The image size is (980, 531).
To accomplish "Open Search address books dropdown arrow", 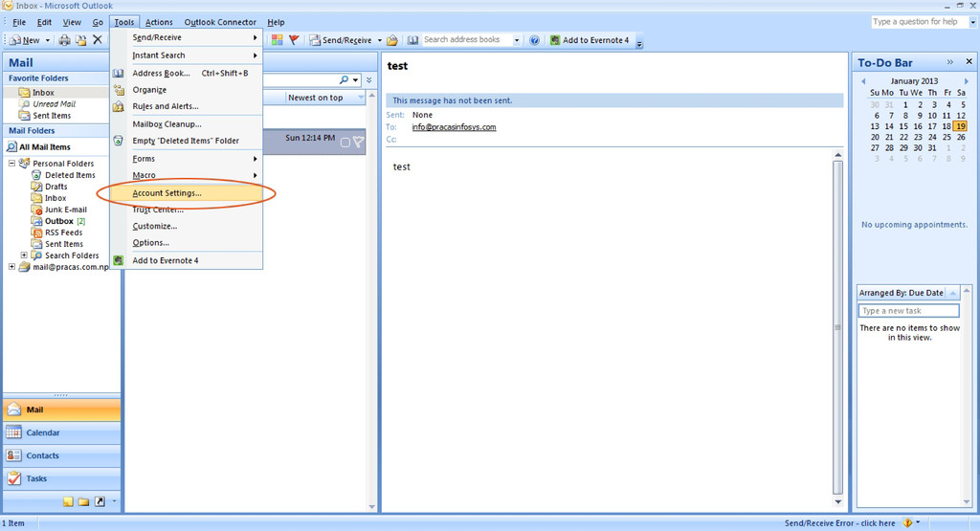I will pos(517,40).
